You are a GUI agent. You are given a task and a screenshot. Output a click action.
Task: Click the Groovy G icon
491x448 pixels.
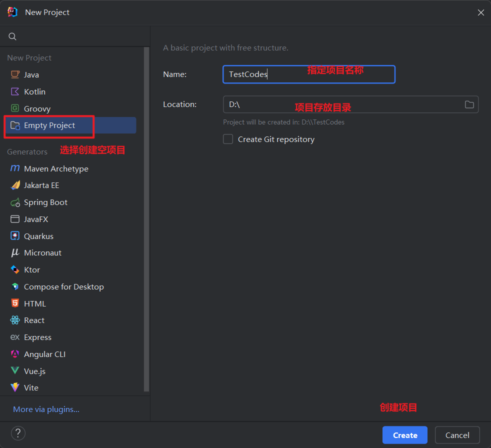[15, 108]
